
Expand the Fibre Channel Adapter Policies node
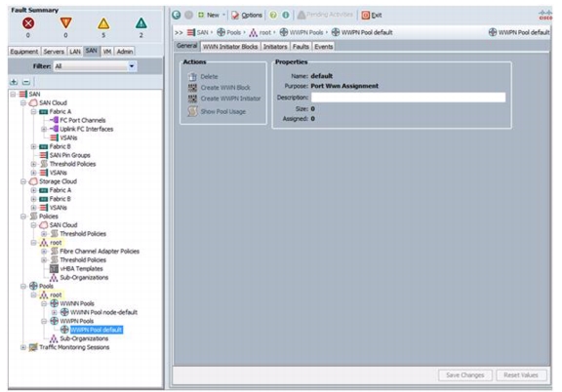(x=44, y=252)
